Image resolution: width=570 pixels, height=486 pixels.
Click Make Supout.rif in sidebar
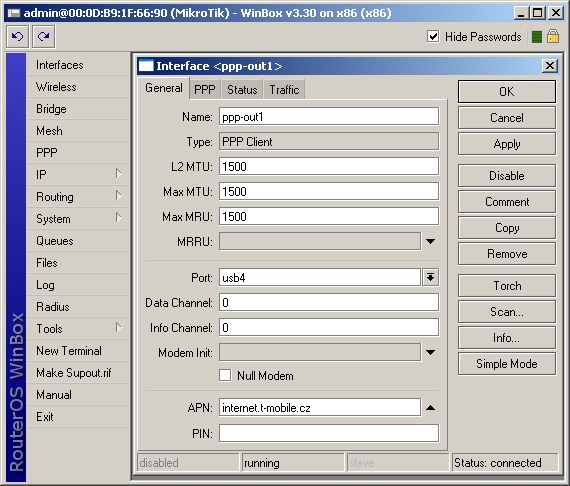(x=78, y=373)
